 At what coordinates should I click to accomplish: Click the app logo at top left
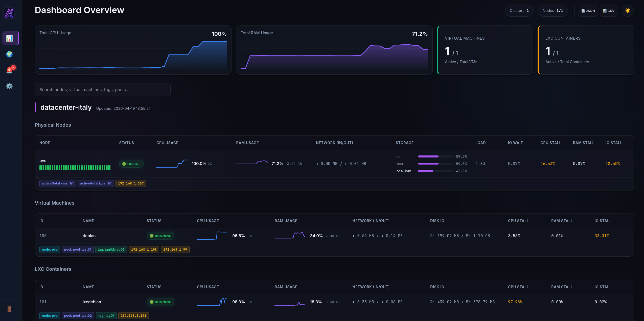click(9, 13)
